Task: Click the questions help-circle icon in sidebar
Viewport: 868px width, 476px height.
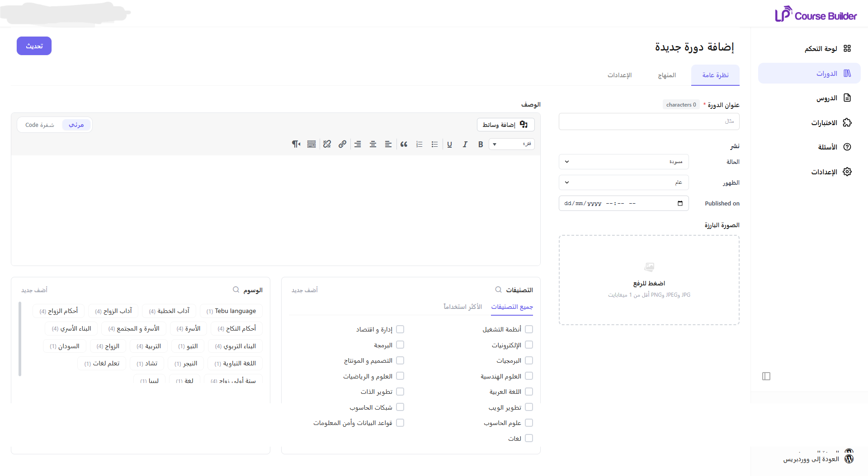Action: (847, 147)
